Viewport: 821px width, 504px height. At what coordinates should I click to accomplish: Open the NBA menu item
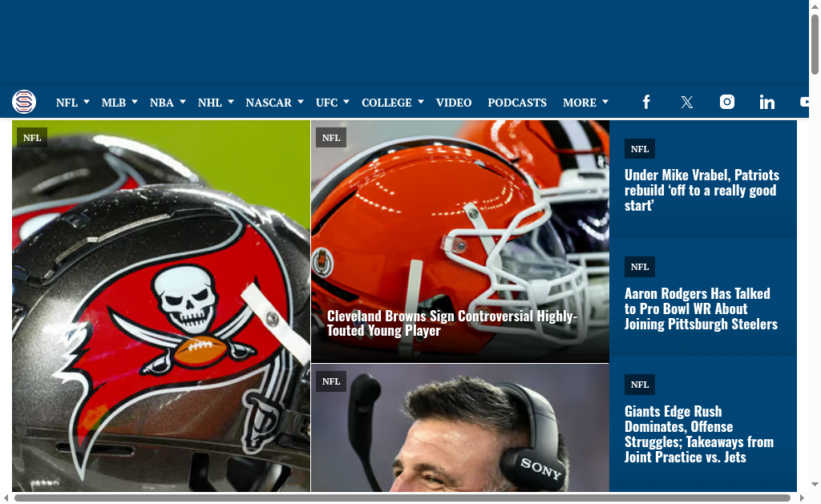coord(162,103)
